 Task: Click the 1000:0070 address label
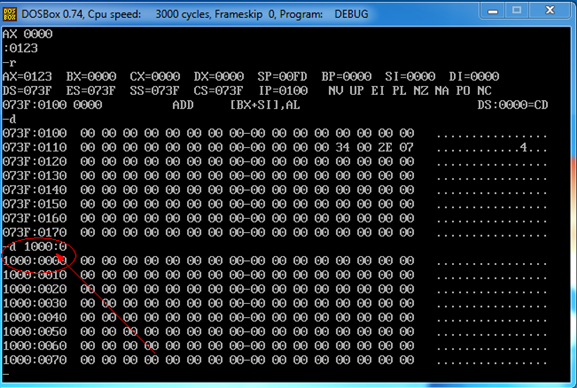click(35, 360)
